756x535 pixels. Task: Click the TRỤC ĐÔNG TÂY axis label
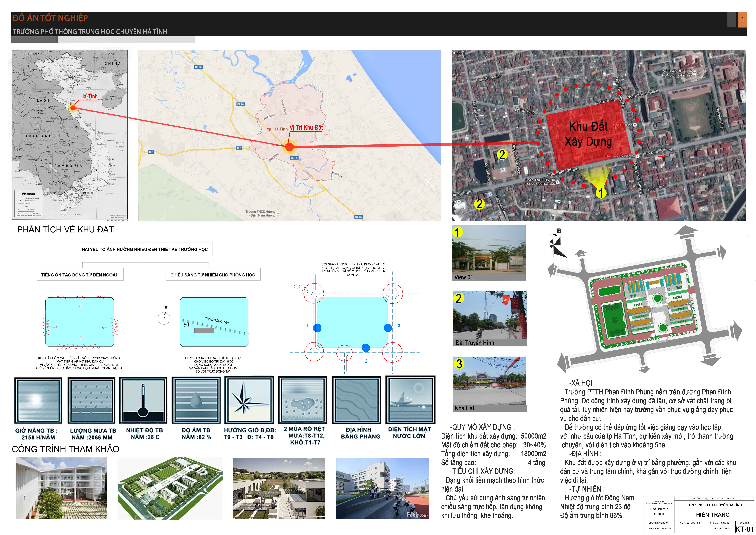(x=217, y=321)
